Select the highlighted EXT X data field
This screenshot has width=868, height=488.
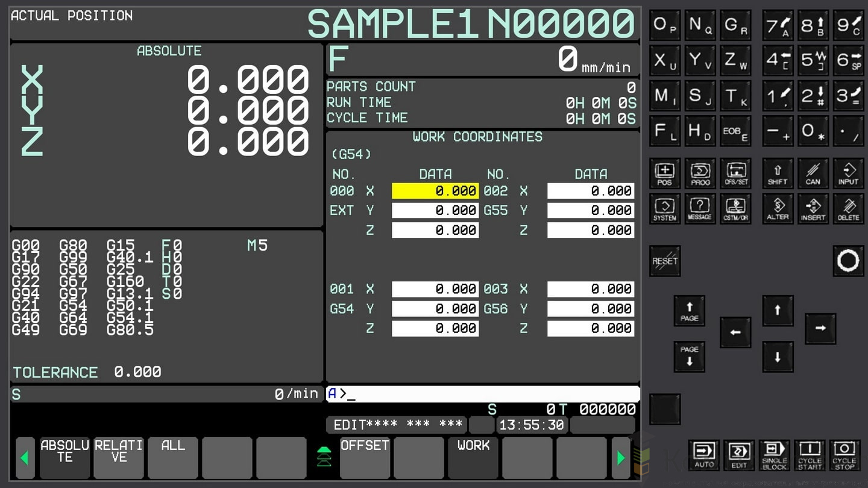point(435,191)
